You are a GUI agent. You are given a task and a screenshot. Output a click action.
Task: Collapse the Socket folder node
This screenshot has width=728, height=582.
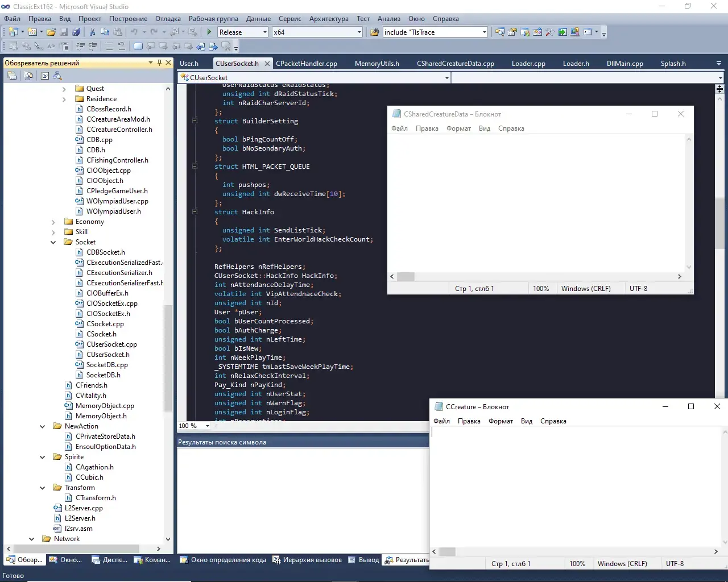[53, 242]
